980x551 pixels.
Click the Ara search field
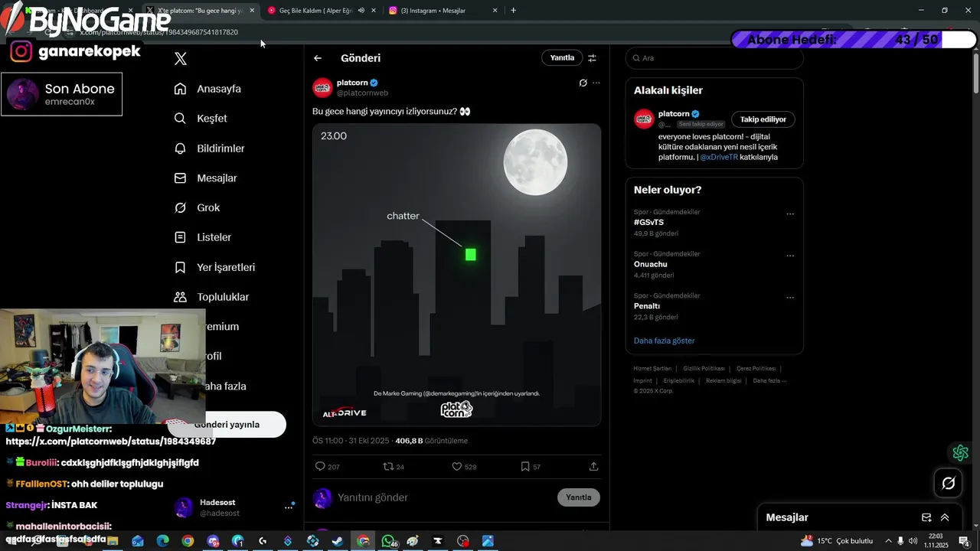coord(714,58)
